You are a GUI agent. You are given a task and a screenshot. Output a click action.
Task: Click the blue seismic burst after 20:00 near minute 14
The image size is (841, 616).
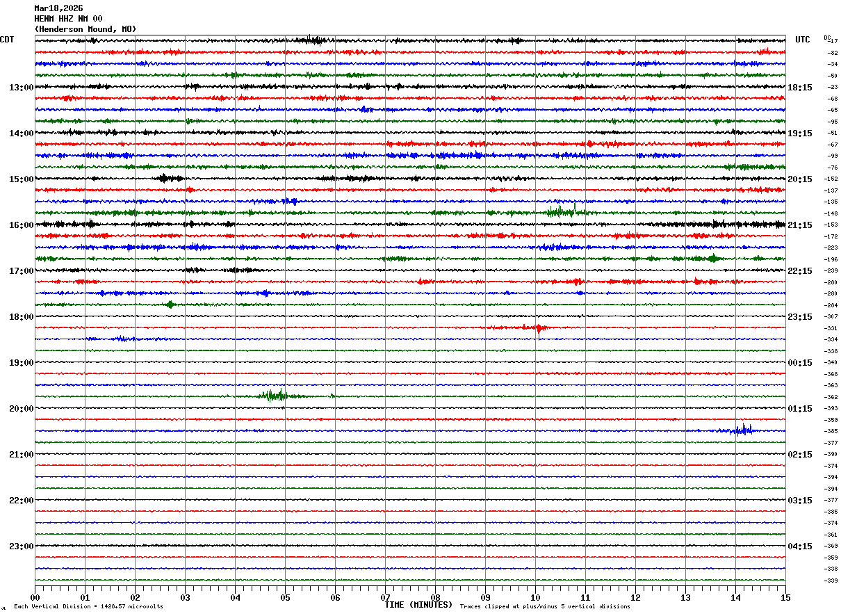tap(741, 430)
